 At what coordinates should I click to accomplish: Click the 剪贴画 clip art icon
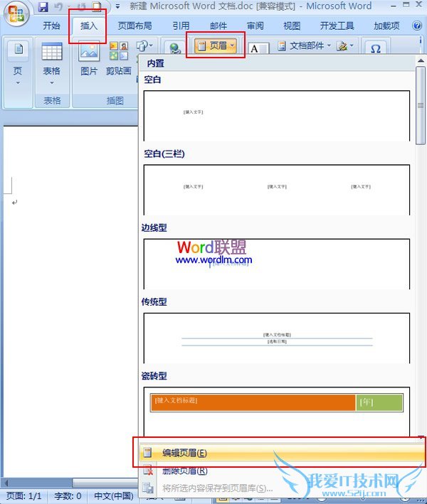click(x=119, y=59)
